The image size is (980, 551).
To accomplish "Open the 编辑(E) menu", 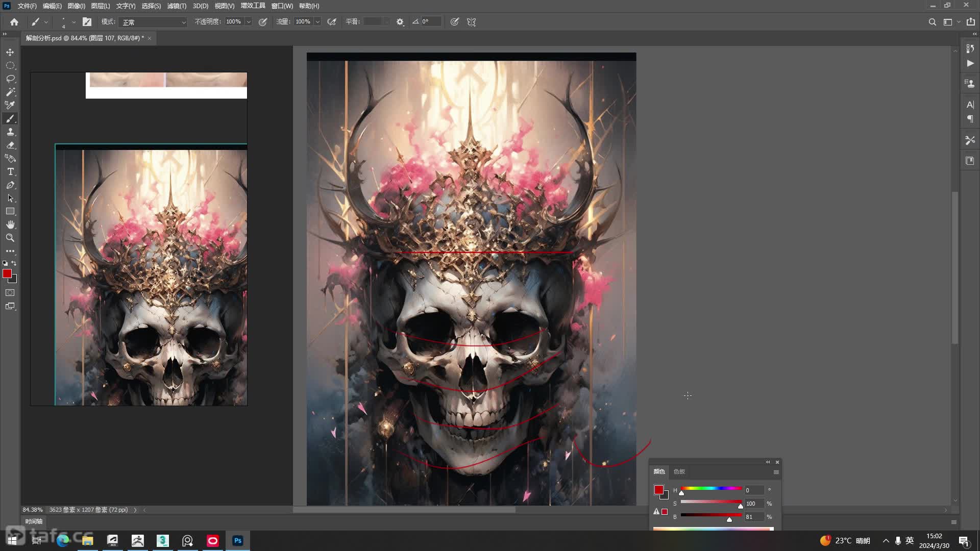I will 52,6.
